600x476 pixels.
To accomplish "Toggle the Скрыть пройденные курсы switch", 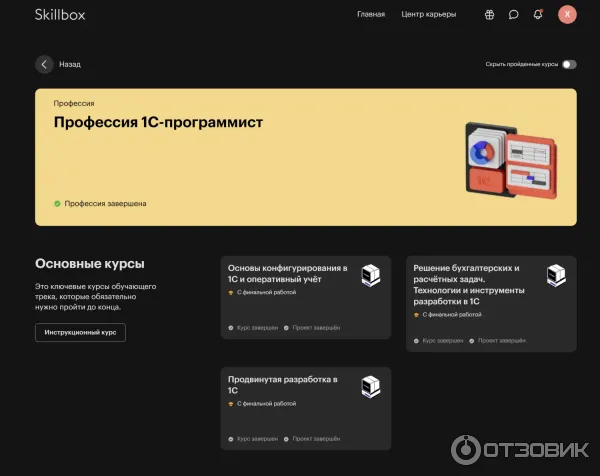I will pyautogui.click(x=569, y=64).
